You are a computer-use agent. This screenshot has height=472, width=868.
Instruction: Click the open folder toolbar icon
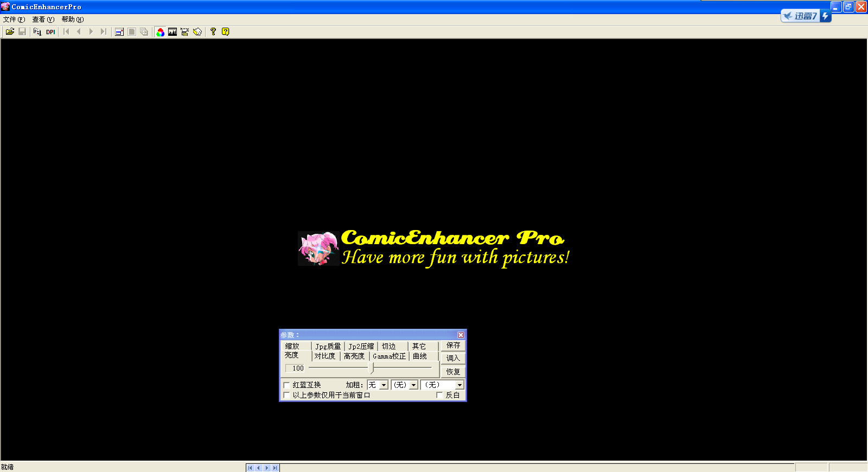10,32
